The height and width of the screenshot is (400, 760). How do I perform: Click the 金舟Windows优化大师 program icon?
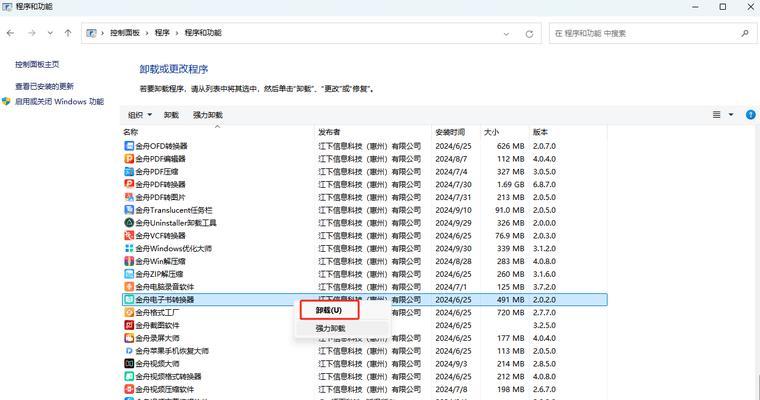[129, 248]
